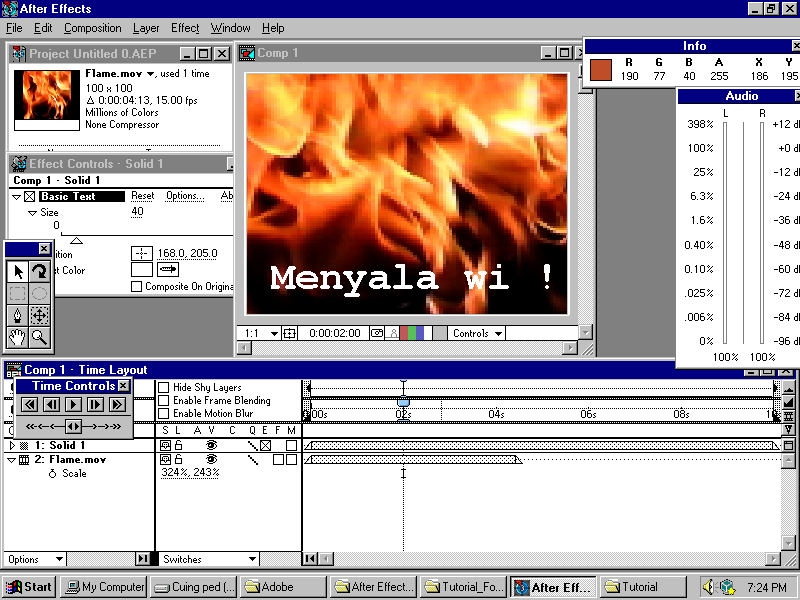Open the Layer menu
Viewport: 800px width, 600px height.
tap(146, 28)
